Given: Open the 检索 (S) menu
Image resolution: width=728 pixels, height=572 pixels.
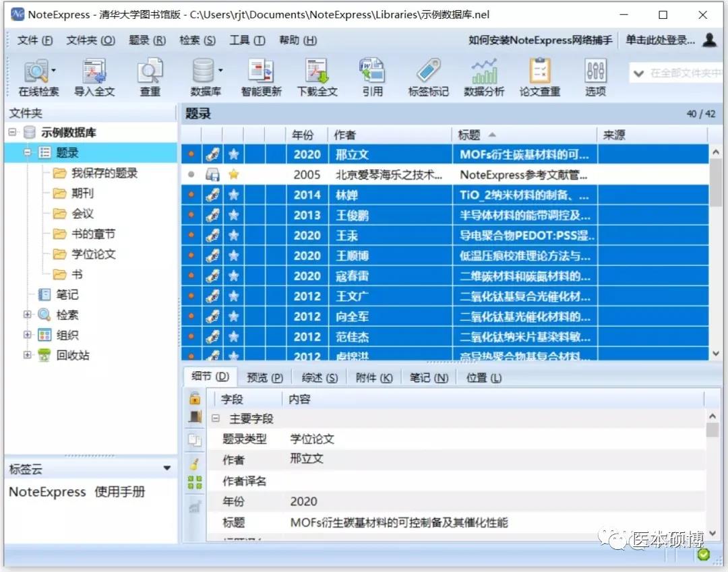Looking at the screenshot, I should click(x=198, y=40).
